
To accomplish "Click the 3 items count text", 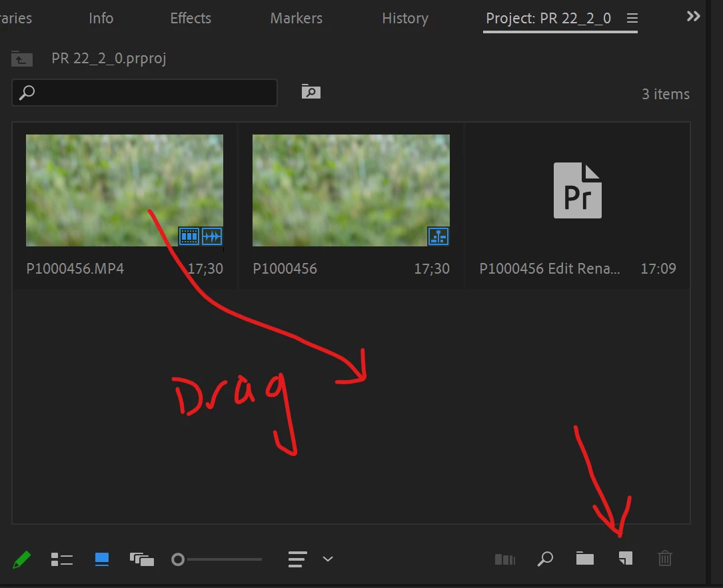I will (x=666, y=94).
